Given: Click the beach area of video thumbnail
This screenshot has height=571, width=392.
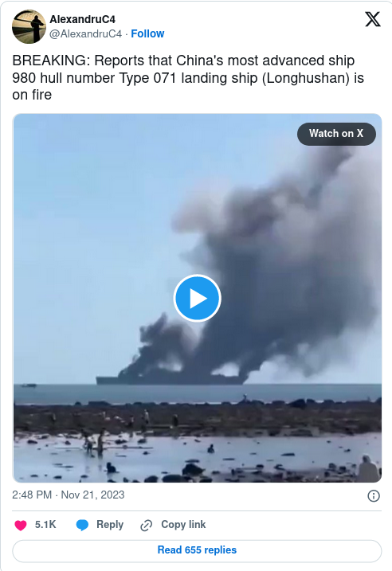Looking at the screenshot, I should pyautogui.click(x=197, y=443).
